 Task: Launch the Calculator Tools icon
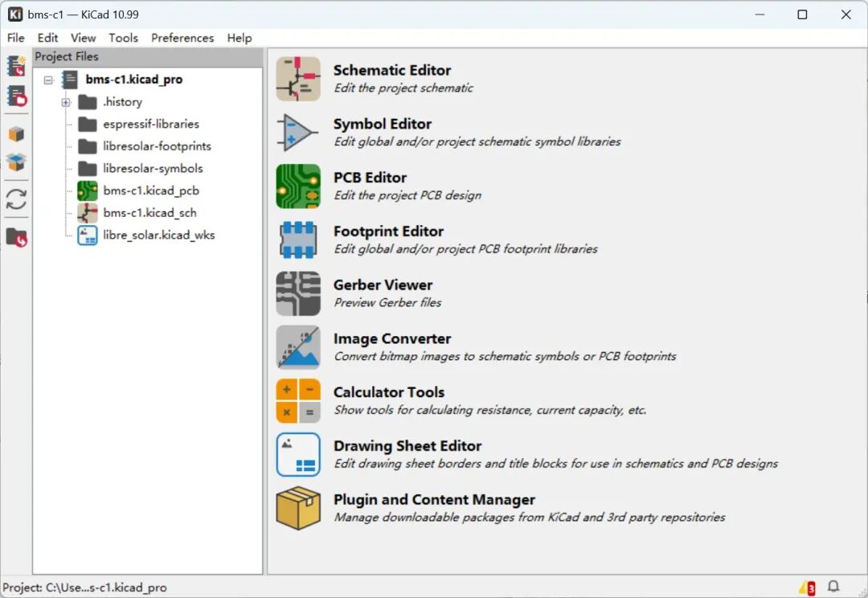point(298,401)
